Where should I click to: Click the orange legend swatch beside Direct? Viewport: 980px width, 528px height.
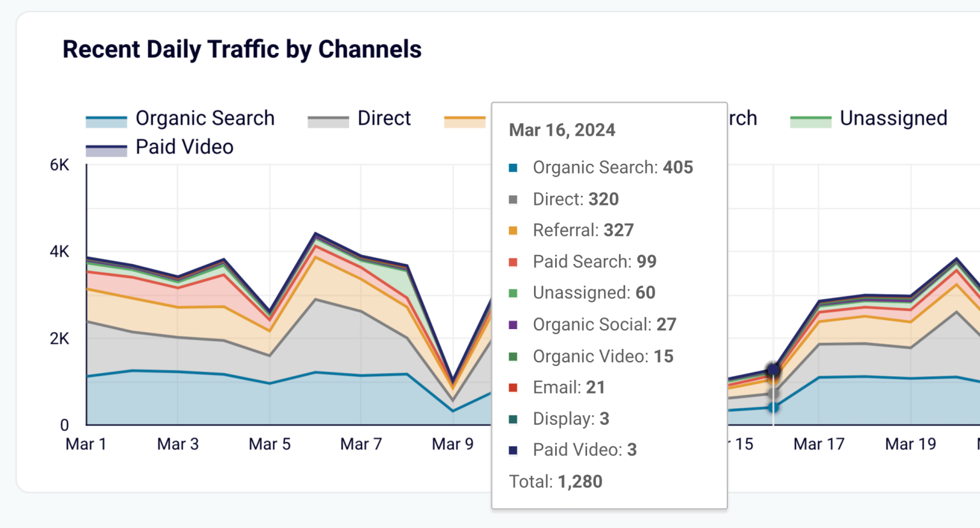click(465, 119)
